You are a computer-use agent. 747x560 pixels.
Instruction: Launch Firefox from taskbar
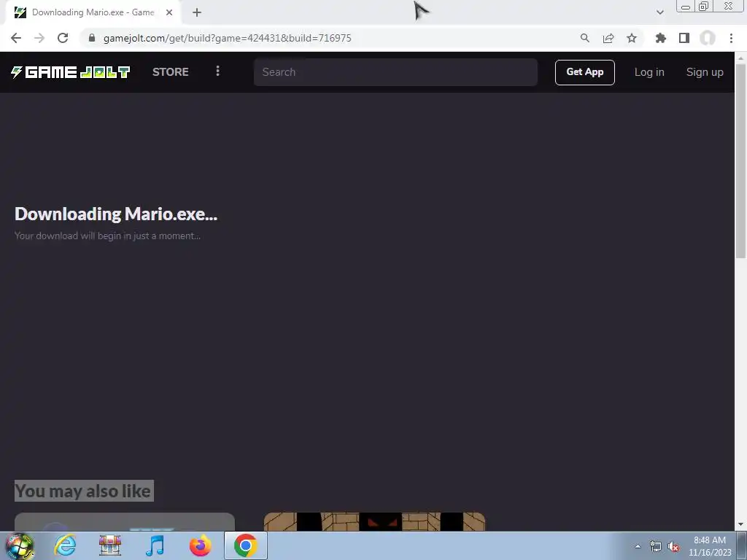[200, 545]
